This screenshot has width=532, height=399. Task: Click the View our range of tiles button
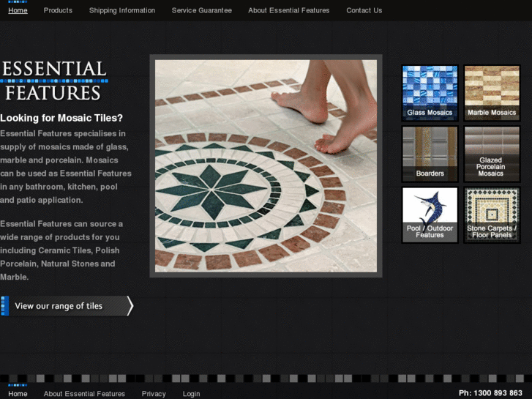(x=67, y=306)
